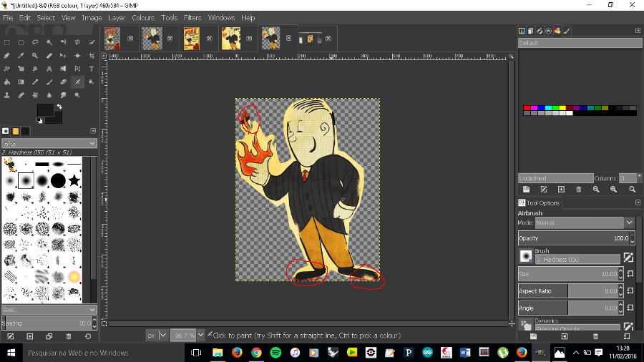Screen dimensions: 644x362
Task: Open Spotify from the taskbar
Action: [x=275, y=353]
